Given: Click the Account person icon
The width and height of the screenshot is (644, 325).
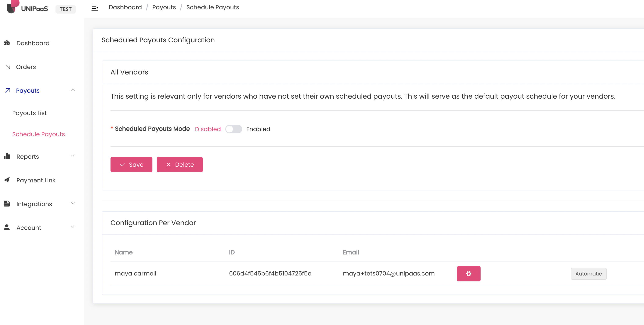Looking at the screenshot, I should pos(7,227).
